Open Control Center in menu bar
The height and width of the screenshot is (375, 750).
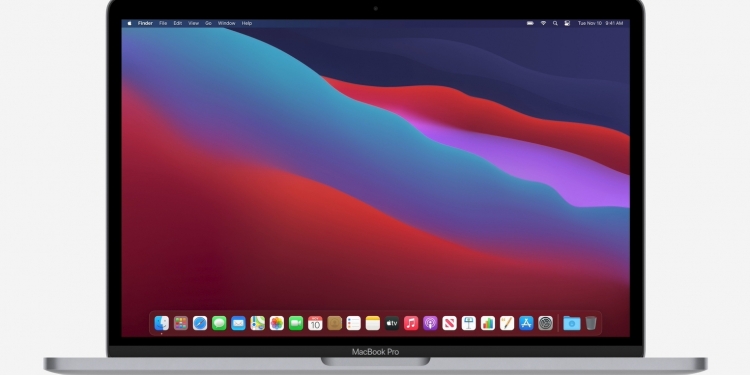(567, 23)
